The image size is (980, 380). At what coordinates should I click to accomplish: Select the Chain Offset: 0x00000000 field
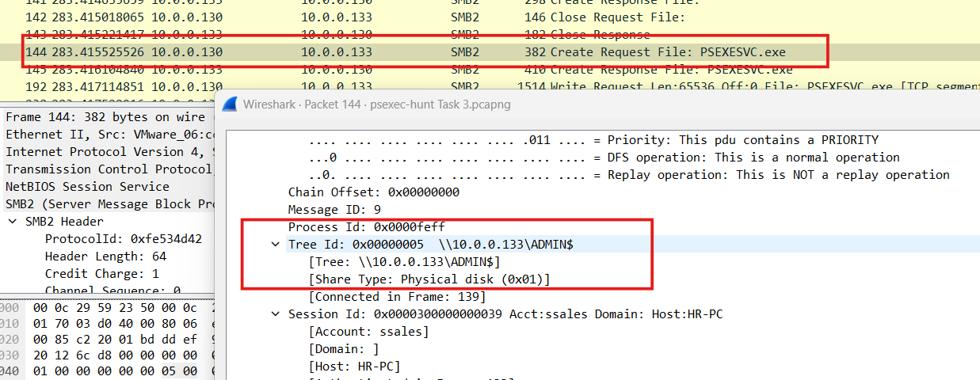[x=373, y=192]
